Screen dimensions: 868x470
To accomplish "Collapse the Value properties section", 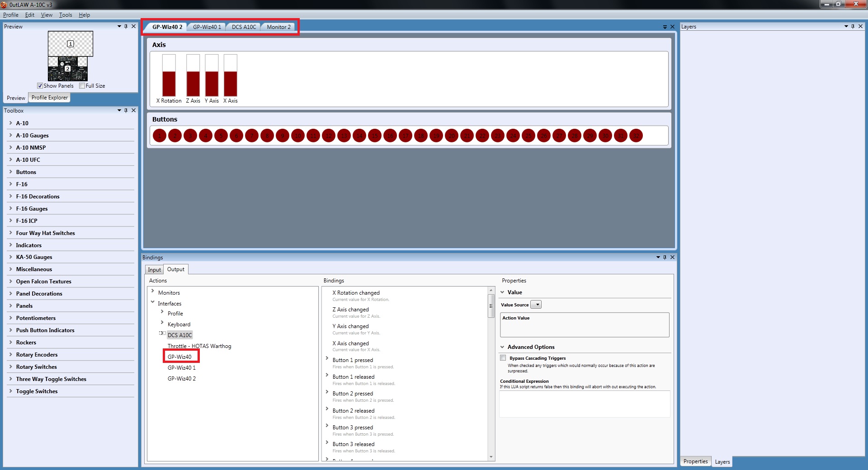I will 502,292.
